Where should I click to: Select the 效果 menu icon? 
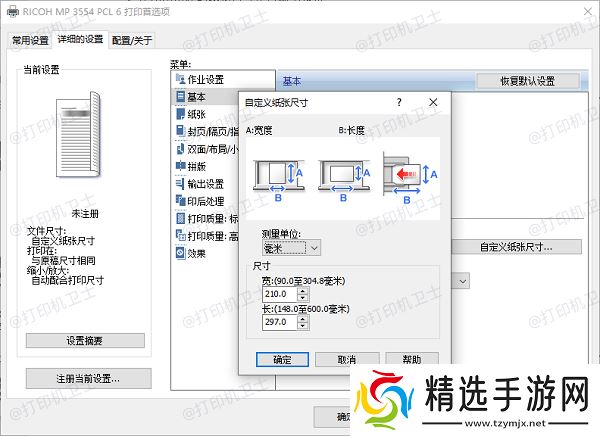point(181,253)
